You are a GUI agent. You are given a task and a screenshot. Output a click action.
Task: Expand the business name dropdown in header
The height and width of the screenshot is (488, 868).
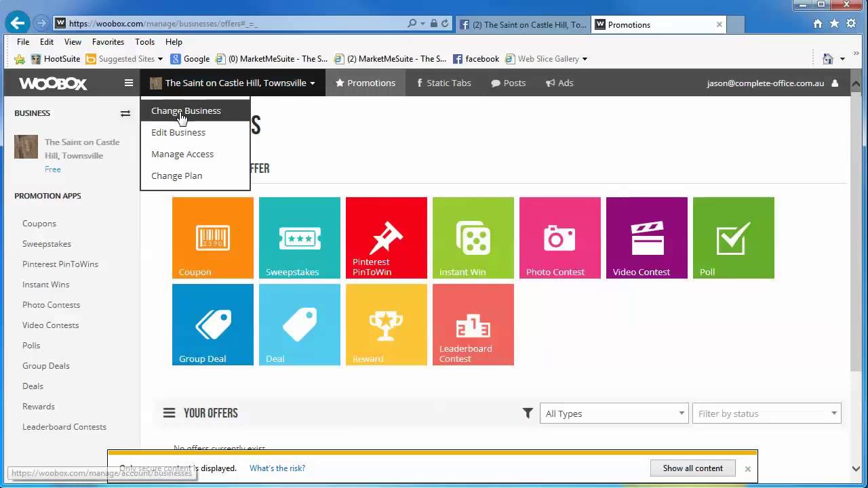[x=233, y=83]
